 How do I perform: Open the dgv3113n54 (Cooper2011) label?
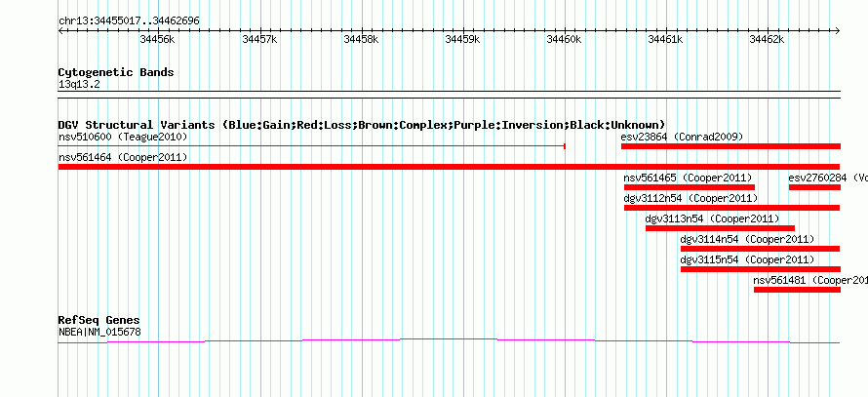click(x=713, y=219)
